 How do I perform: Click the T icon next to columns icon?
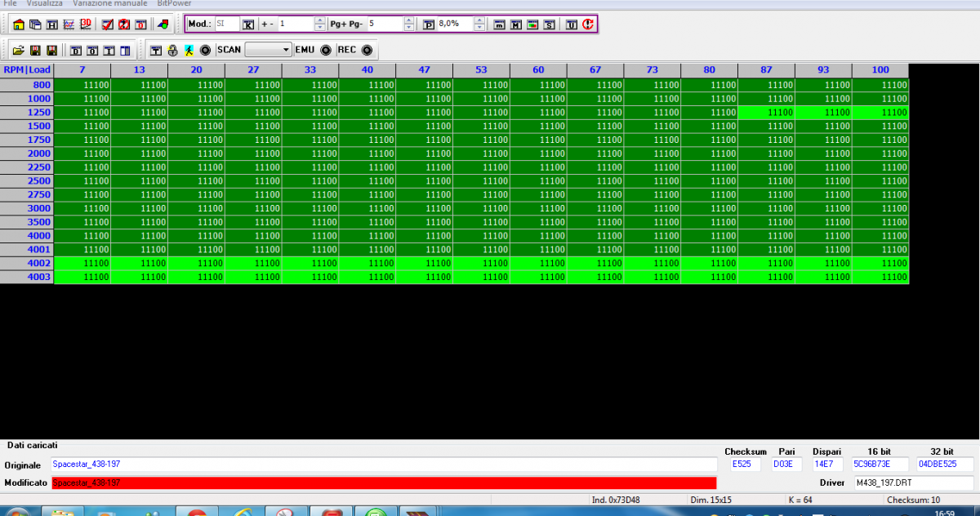[108, 50]
